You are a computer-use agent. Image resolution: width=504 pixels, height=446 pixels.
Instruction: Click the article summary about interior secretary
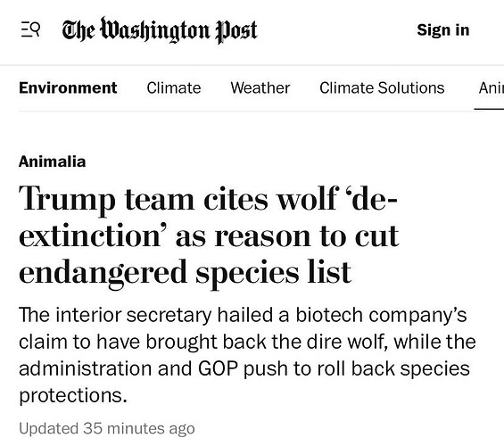pyautogui.click(x=247, y=355)
